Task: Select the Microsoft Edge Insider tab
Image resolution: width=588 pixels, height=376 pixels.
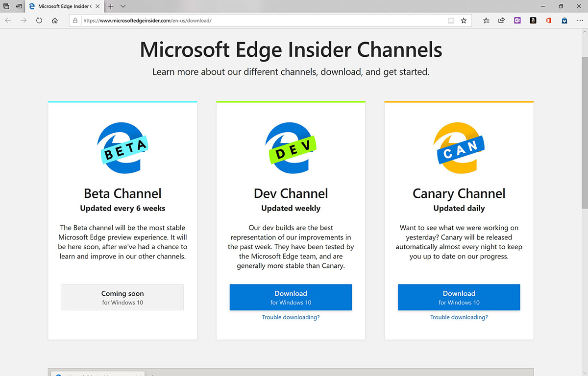Action: coord(65,6)
